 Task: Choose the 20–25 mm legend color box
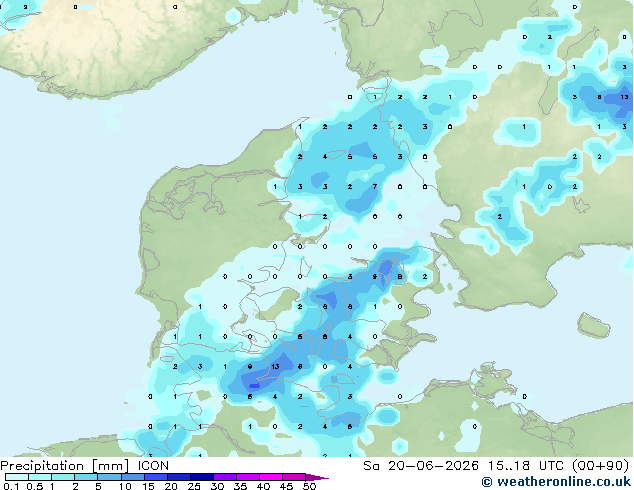coord(178,477)
